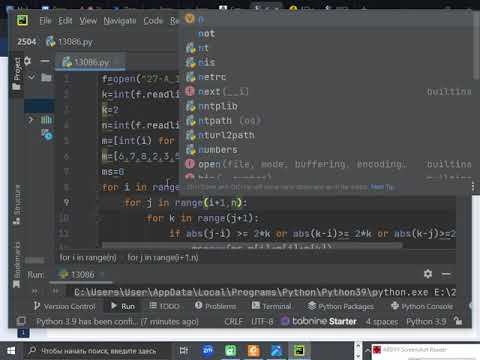Open Project panel settings gear
Screen dimensions: 480x360
point(27,61)
